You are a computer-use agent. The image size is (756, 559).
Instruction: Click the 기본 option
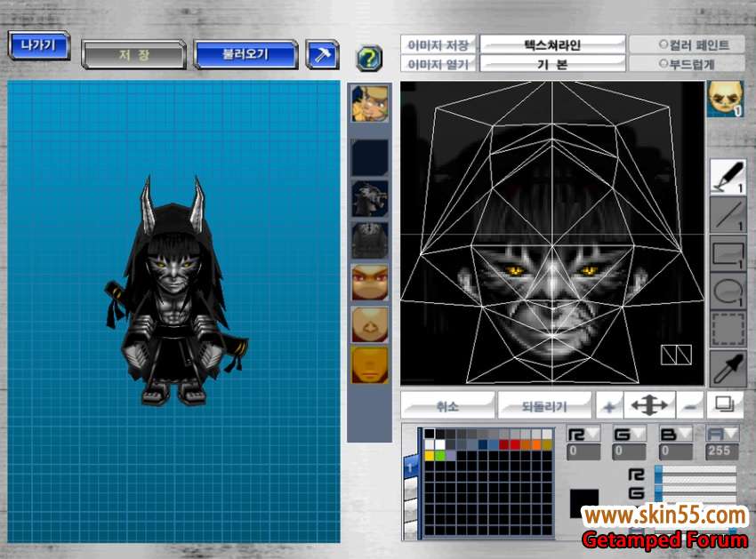(552, 64)
